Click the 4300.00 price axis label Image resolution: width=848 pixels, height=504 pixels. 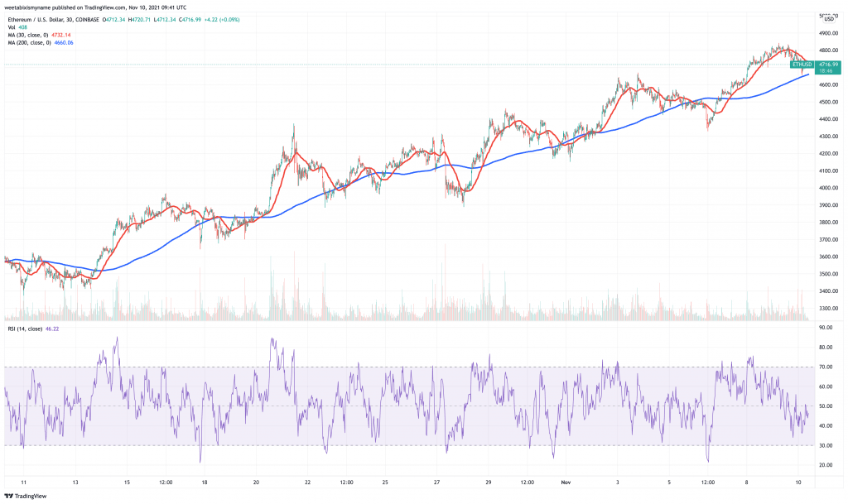828,137
